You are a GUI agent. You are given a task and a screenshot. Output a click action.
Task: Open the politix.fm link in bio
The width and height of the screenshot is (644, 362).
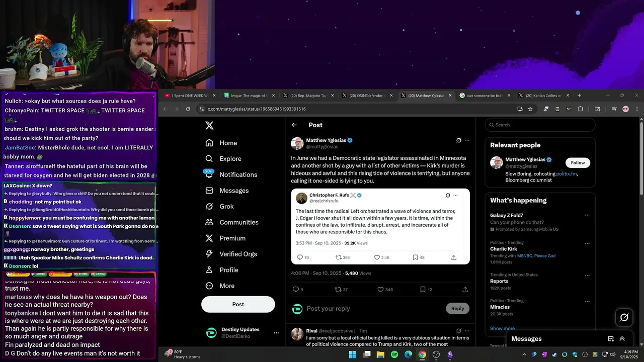tap(567, 174)
